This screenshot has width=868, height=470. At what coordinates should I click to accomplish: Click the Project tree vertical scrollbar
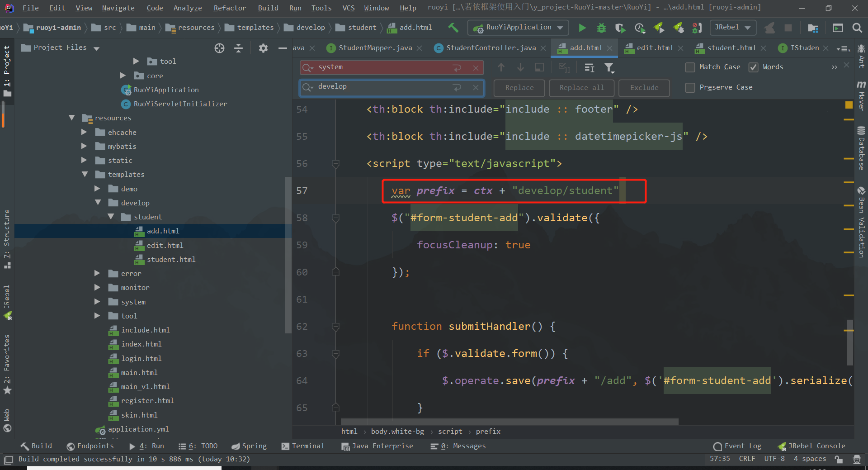pos(288,256)
